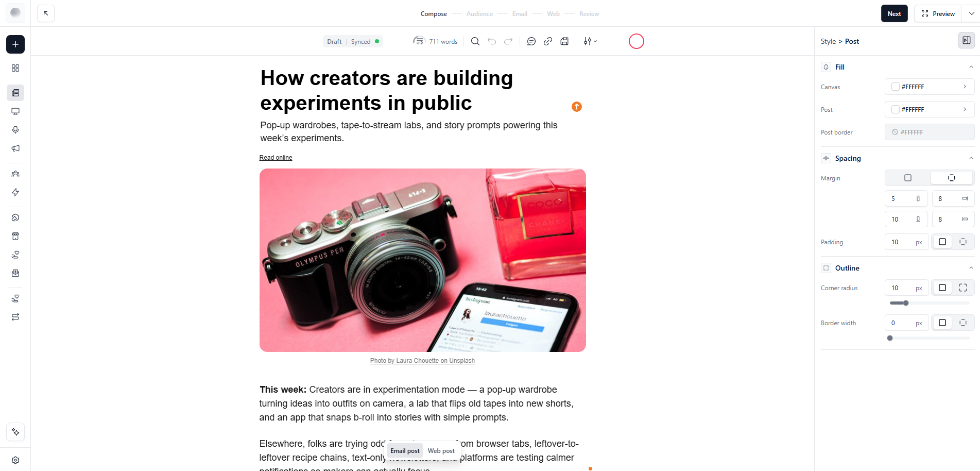Click the Preview button
The height and width of the screenshot is (471, 980).
(938, 14)
